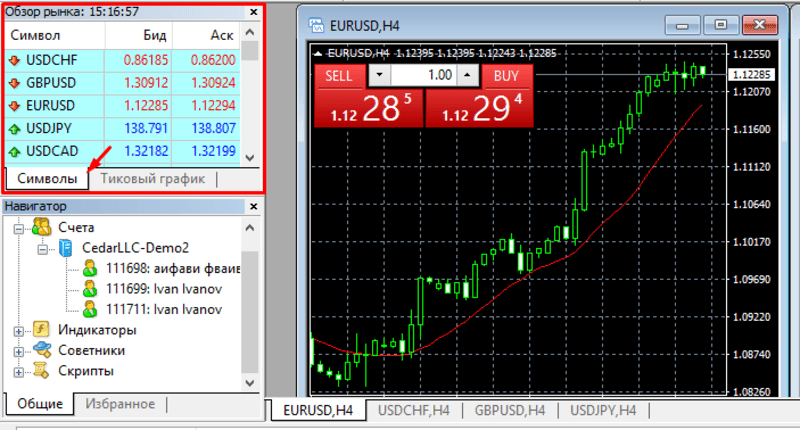The width and height of the screenshot is (800, 430).
Task: Switch to the Тиковый график tab
Action: pos(153,179)
